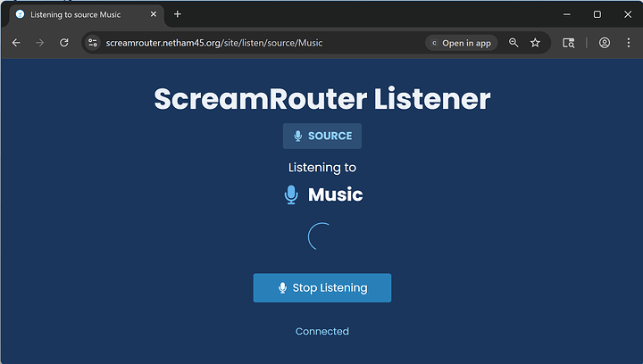Click the forward navigation arrow

pos(40,43)
